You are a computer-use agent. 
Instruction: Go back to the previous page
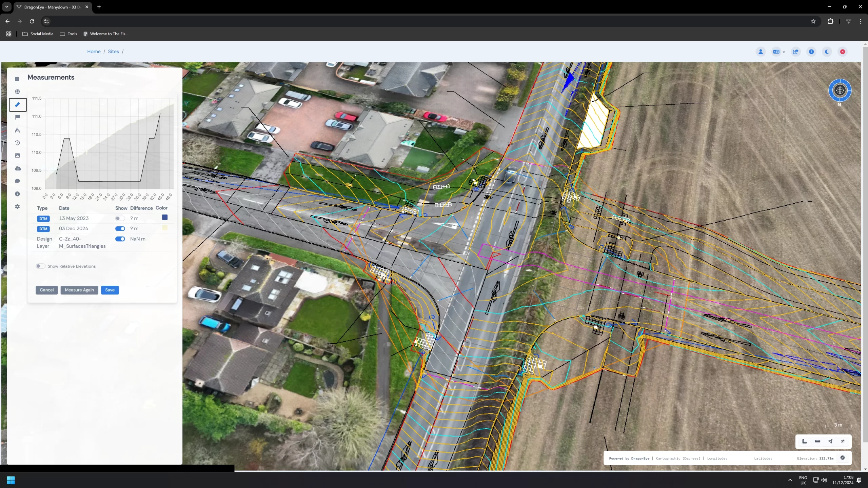[7, 21]
